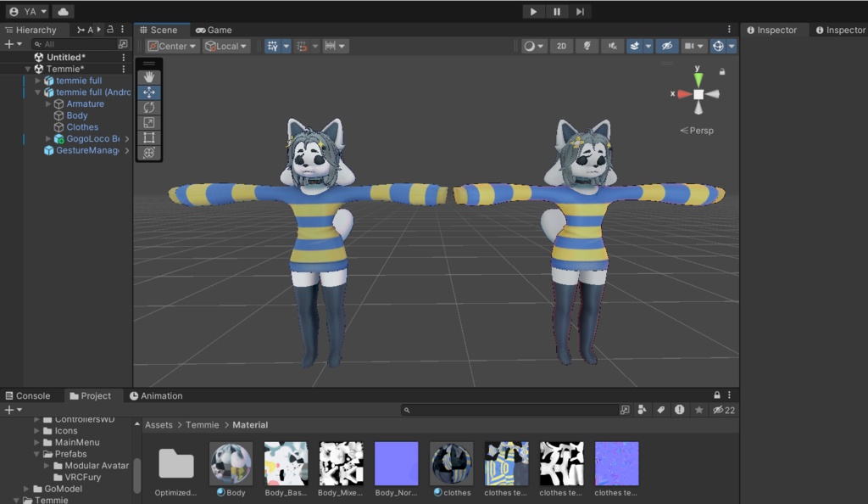This screenshot has width=868, height=504.
Task: Select the Rect Transform tool
Action: click(149, 137)
